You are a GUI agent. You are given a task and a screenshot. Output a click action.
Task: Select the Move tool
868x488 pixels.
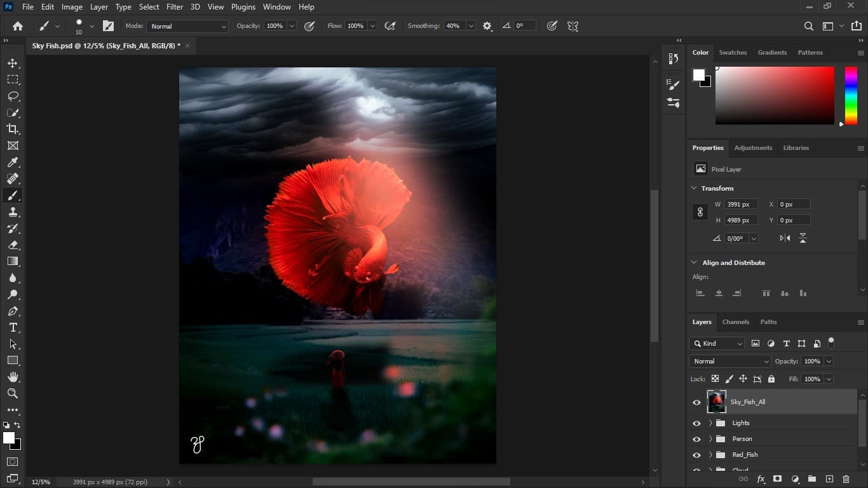tap(13, 64)
